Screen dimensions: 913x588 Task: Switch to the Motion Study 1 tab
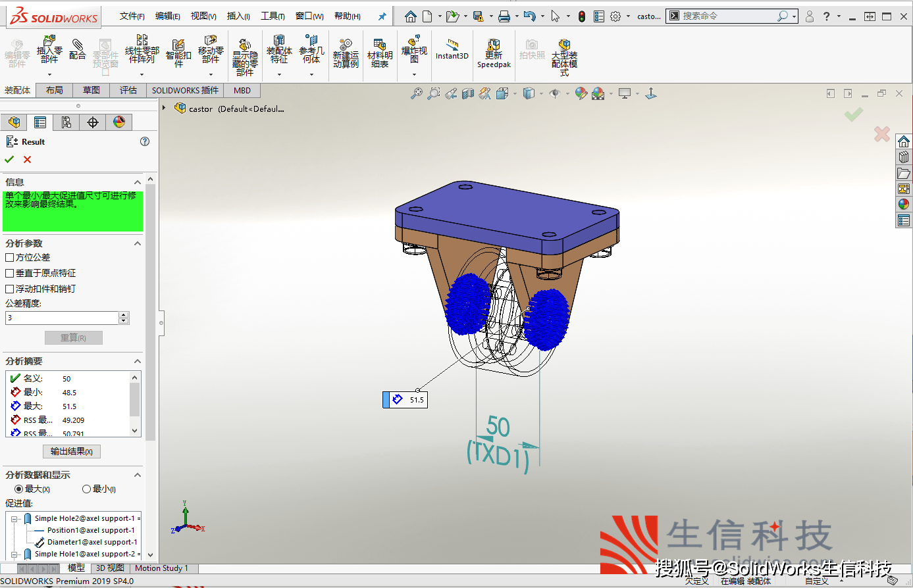(x=161, y=568)
